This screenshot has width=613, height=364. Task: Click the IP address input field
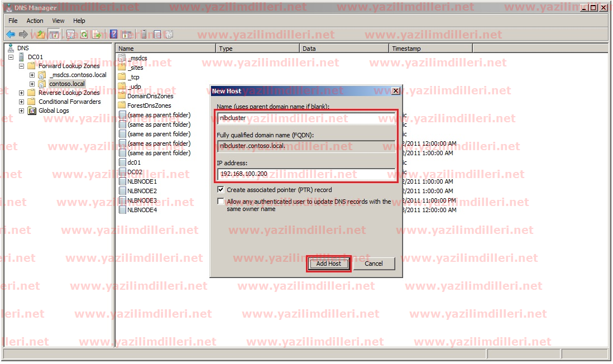[x=306, y=174]
